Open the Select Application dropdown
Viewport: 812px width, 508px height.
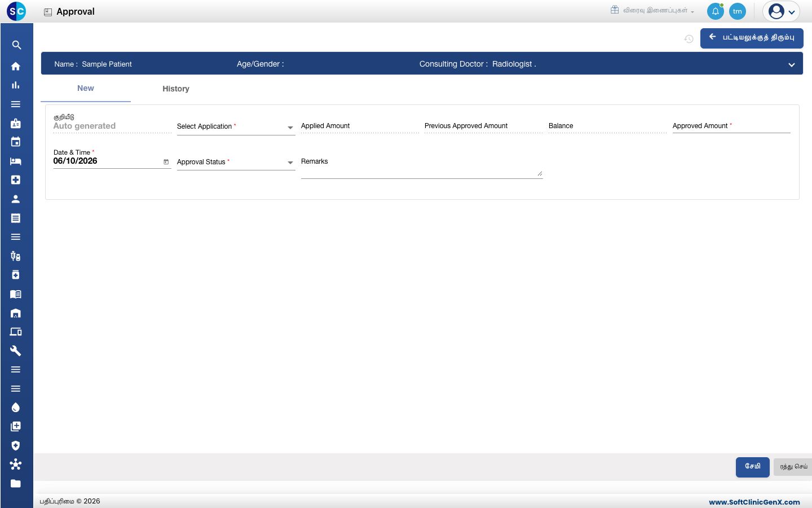(236, 127)
